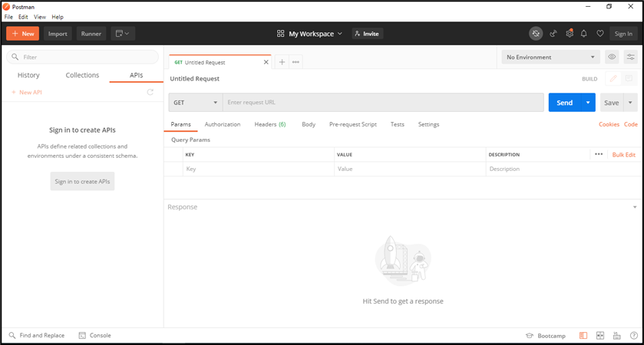Image resolution: width=644 pixels, height=345 pixels.
Task: Close the Untitled Request tab
Action: point(266,62)
